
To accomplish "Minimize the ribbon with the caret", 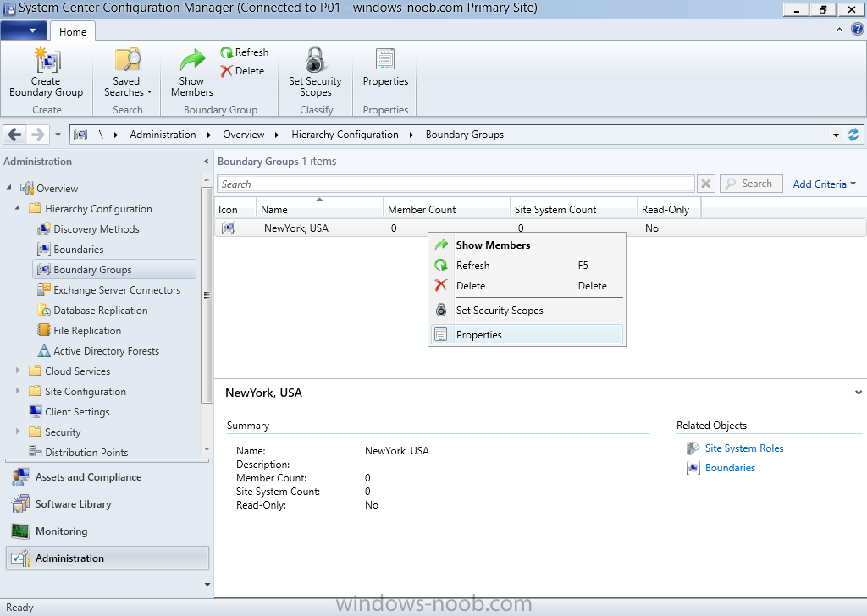I will click(839, 30).
